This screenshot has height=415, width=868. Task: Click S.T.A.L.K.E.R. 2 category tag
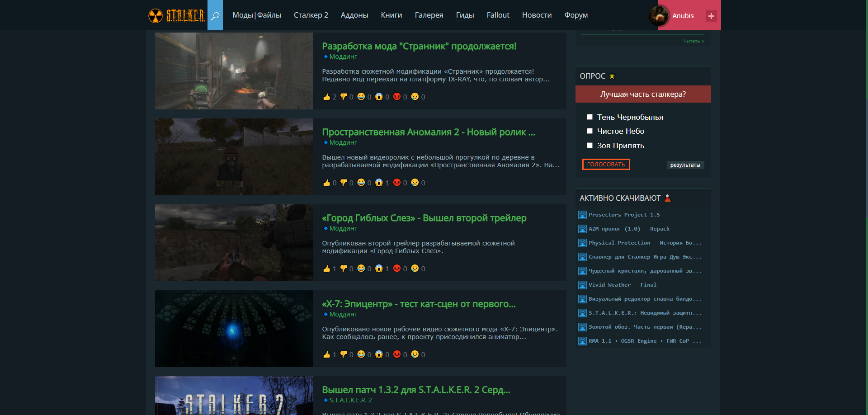350,400
